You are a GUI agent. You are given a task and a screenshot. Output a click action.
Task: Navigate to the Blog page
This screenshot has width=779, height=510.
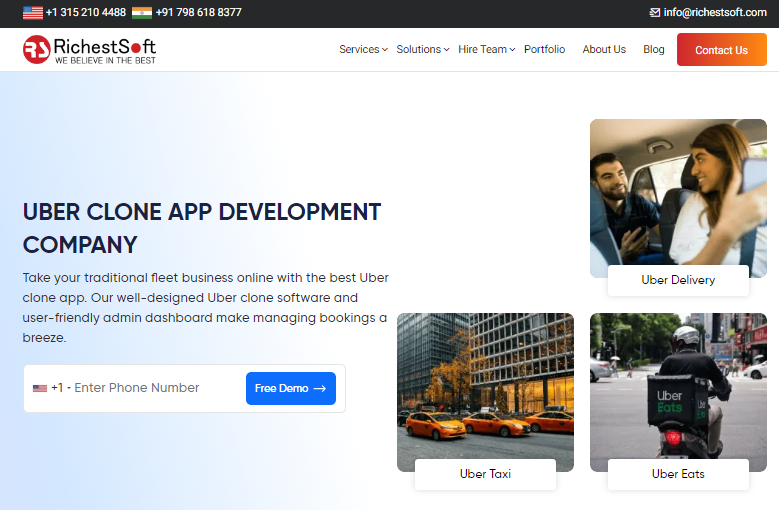[654, 49]
